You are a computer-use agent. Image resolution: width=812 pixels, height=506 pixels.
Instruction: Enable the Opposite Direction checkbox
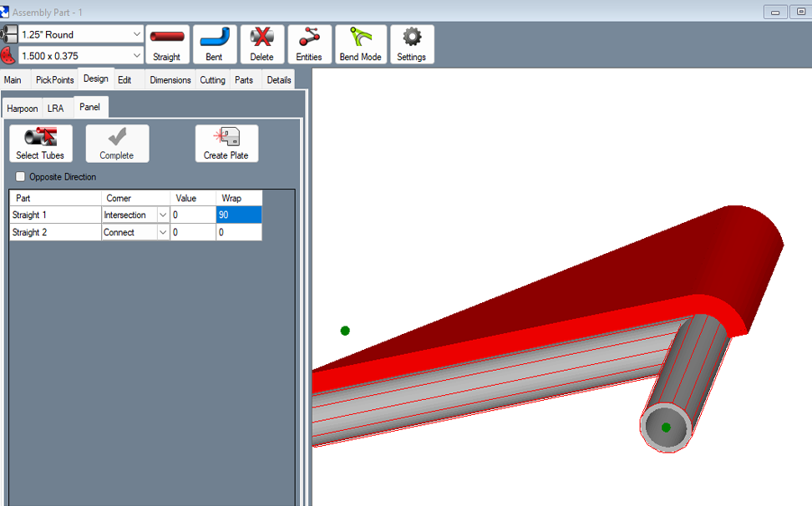point(20,176)
